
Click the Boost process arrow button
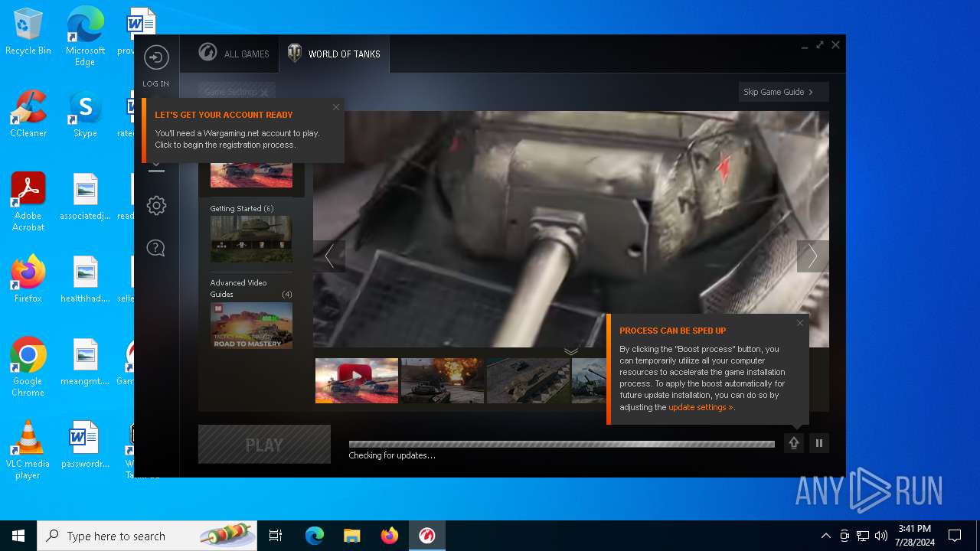tap(794, 443)
